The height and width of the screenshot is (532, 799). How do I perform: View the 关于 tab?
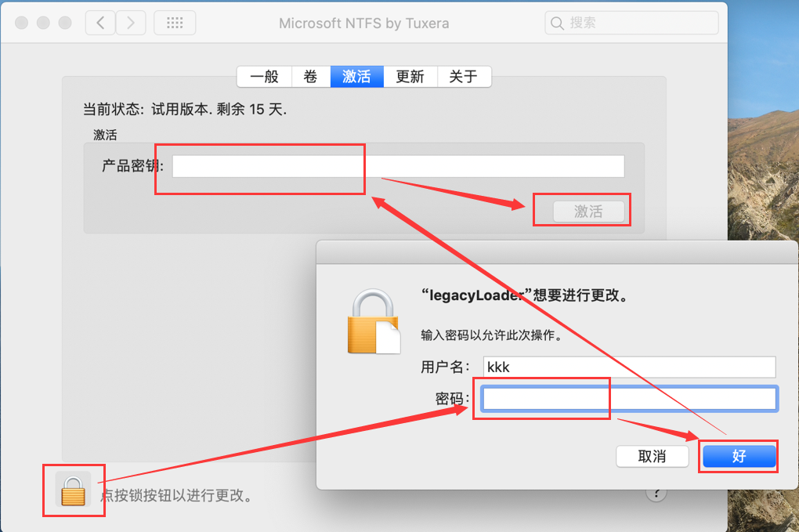[463, 76]
